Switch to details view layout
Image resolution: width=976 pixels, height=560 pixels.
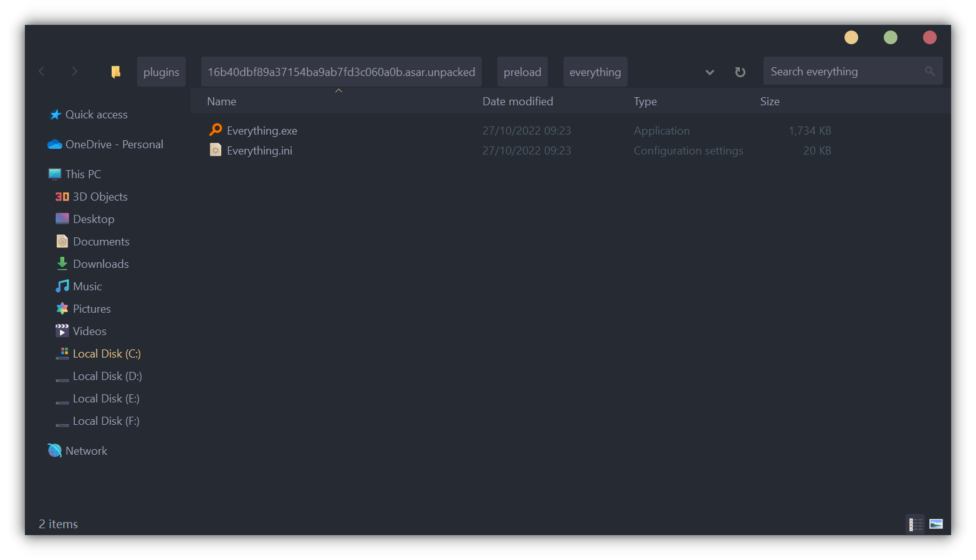pyautogui.click(x=916, y=524)
